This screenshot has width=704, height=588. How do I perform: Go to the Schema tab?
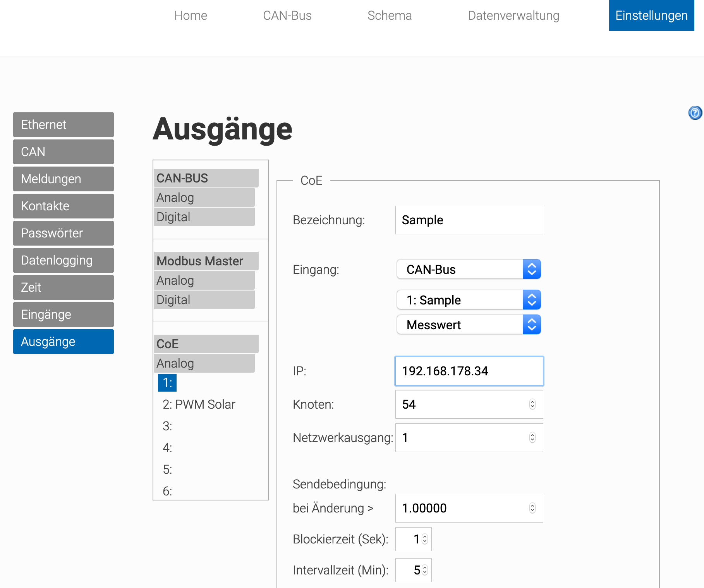coord(390,15)
